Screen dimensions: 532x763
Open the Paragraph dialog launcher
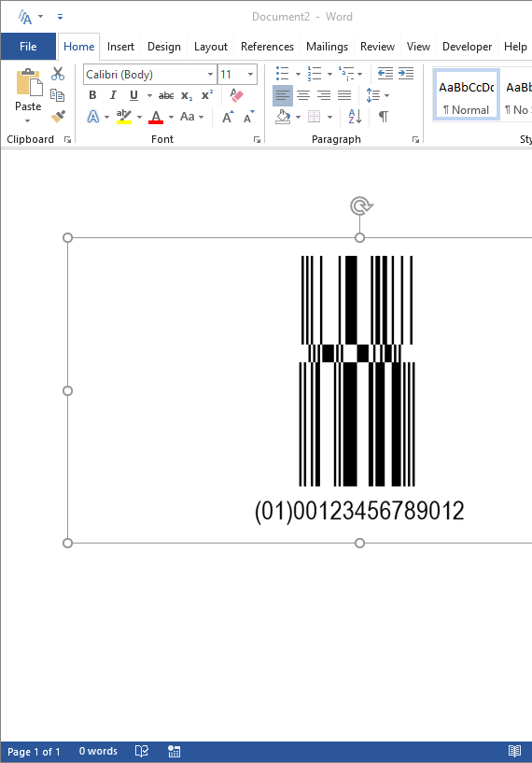click(415, 140)
